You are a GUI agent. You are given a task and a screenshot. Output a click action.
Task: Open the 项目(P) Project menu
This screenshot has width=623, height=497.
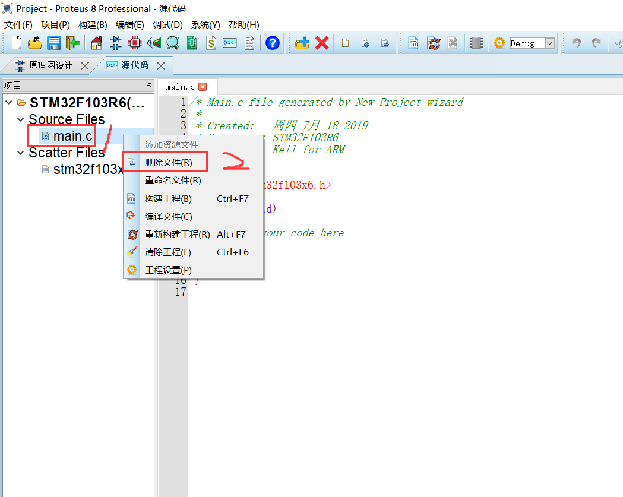(x=55, y=25)
